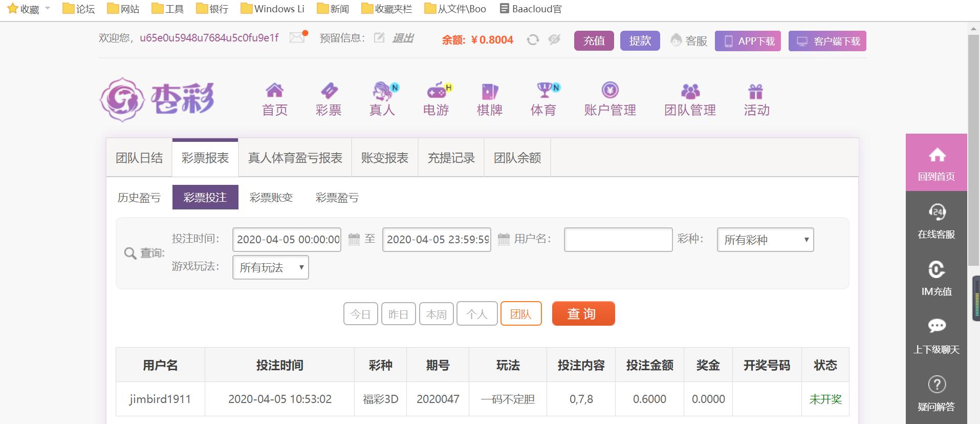The image size is (980, 424).
Task: Switch to 真人体育盈亏报表 tab
Action: click(x=295, y=158)
